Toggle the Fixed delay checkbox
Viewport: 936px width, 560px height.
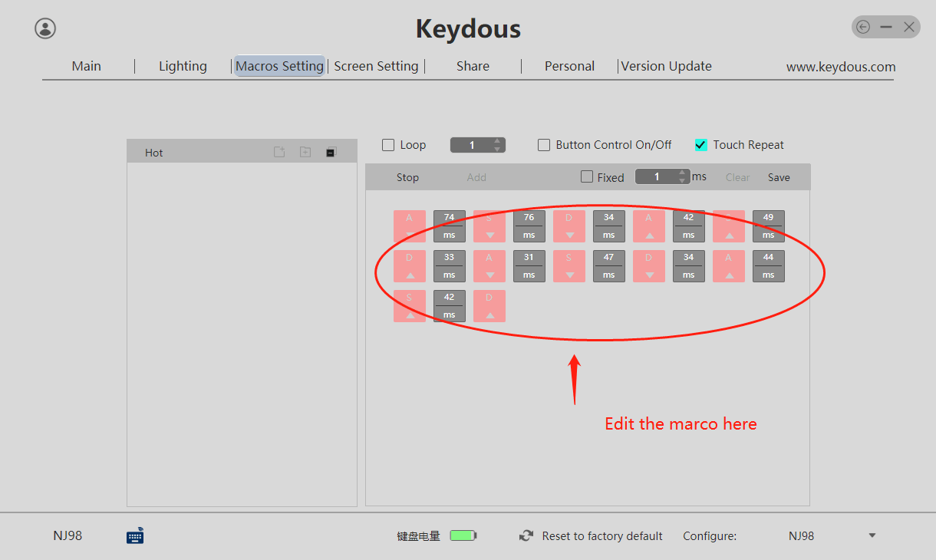[x=587, y=177]
